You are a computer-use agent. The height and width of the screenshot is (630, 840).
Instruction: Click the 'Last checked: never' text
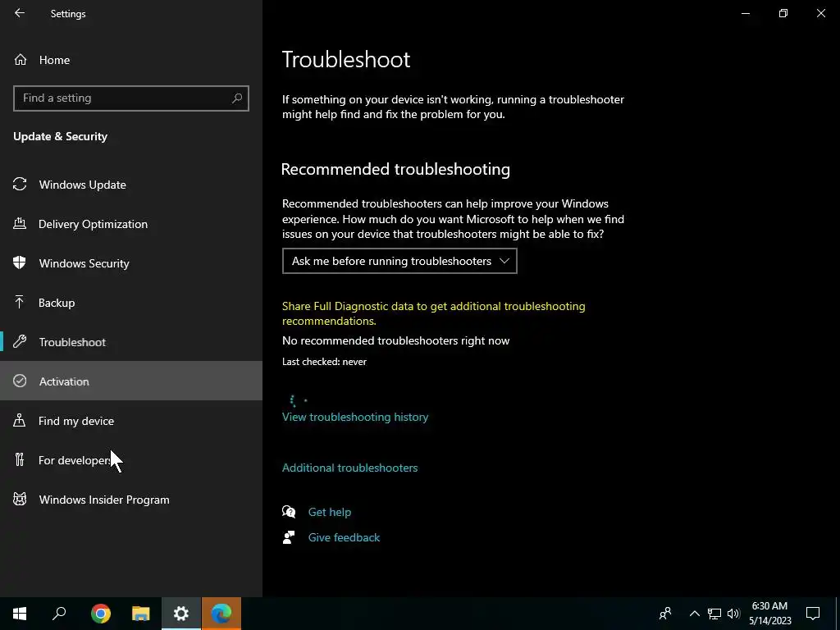coord(324,362)
